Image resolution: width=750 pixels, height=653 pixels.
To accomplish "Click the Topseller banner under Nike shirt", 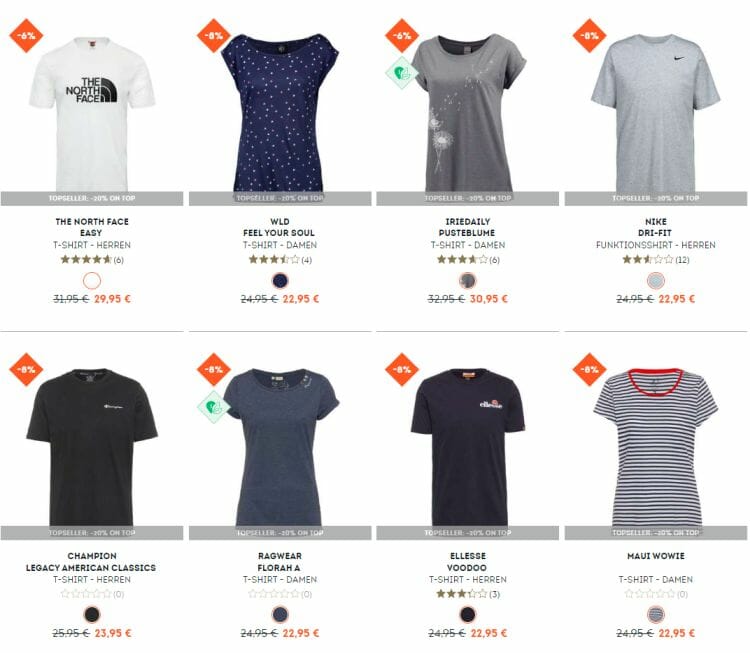I will tap(656, 198).
